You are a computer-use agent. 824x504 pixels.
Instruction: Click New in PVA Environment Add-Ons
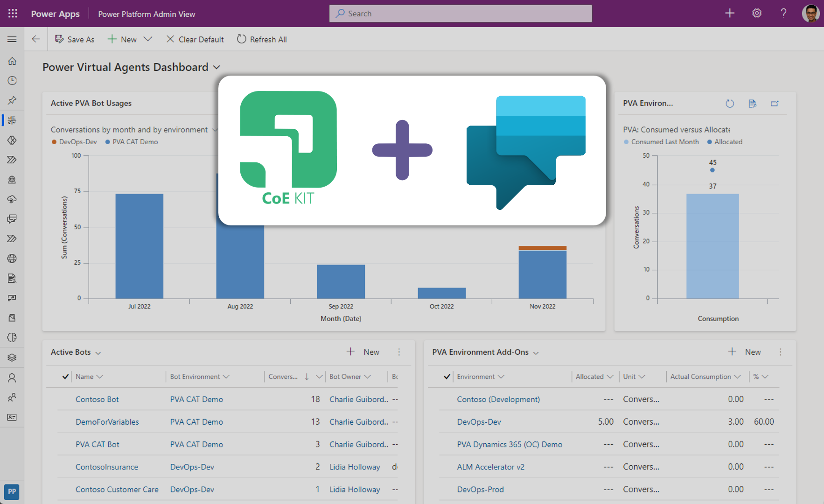(x=745, y=352)
